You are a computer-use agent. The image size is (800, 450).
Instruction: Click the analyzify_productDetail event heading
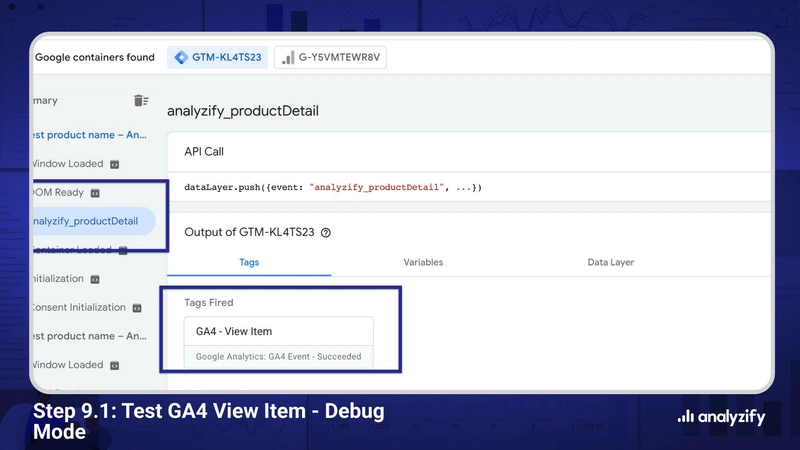pos(243,111)
